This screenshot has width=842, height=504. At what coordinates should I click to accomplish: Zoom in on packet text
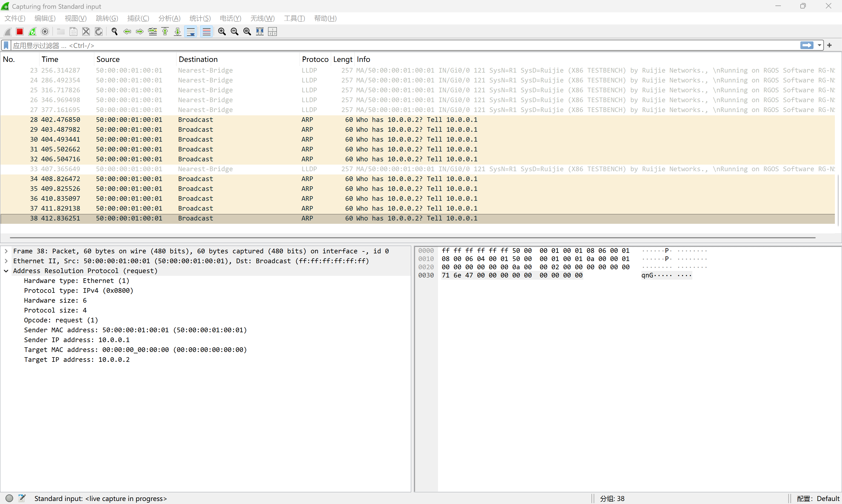[221, 31]
